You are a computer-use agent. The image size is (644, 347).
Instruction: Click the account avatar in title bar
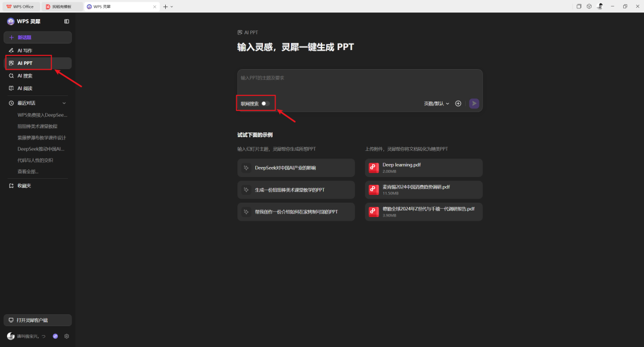(x=600, y=6)
